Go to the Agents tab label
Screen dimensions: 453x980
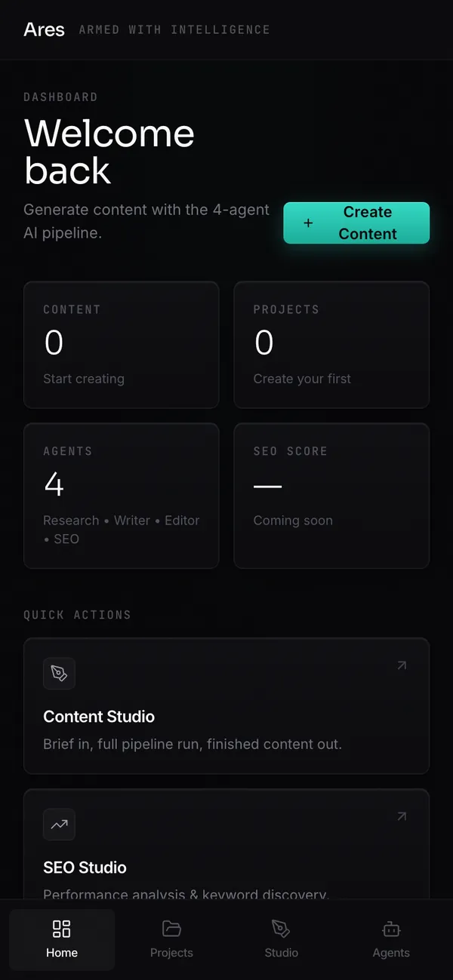(x=391, y=953)
